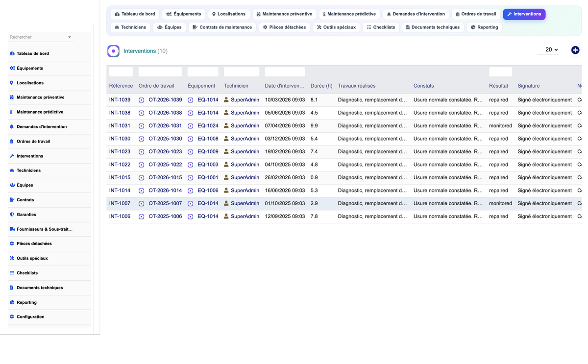Open the Maintenance préventive top tab

(x=284, y=14)
